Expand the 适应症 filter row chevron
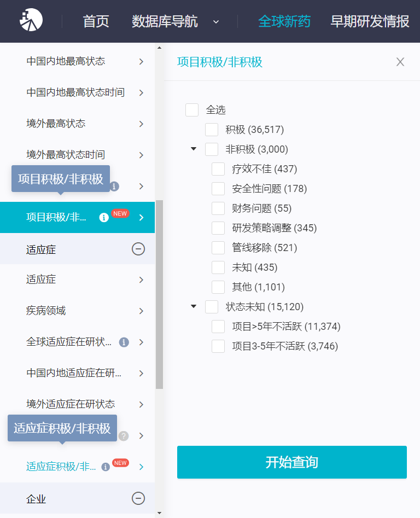Viewport: 420px width, 518px height. click(x=141, y=280)
